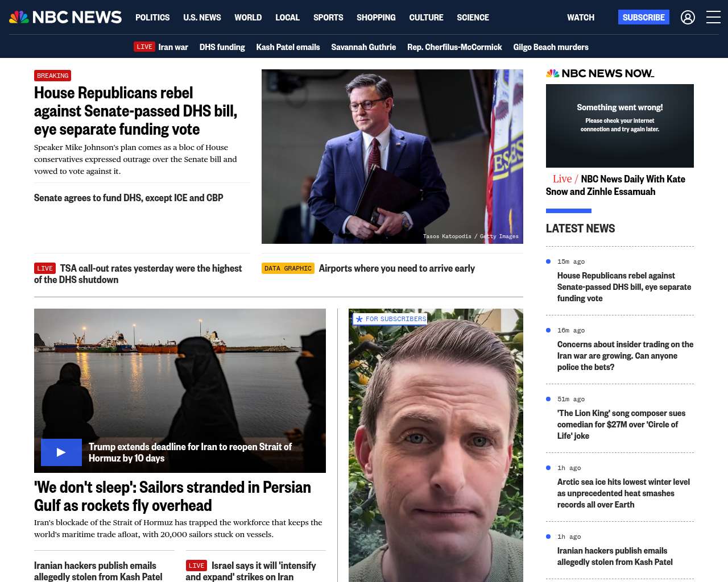Image resolution: width=728 pixels, height=582 pixels.
Task: Open the live TSA call-out rates story
Action: (x=138, y=273)
